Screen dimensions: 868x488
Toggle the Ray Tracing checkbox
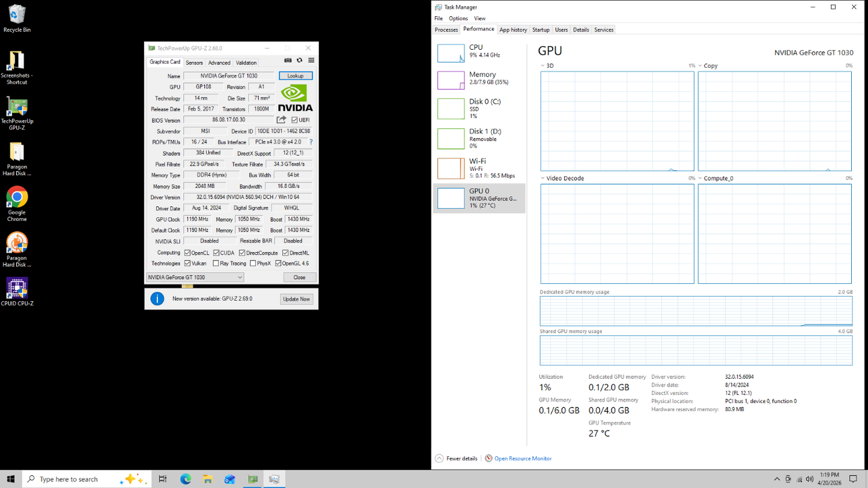(x=216, y=264)
